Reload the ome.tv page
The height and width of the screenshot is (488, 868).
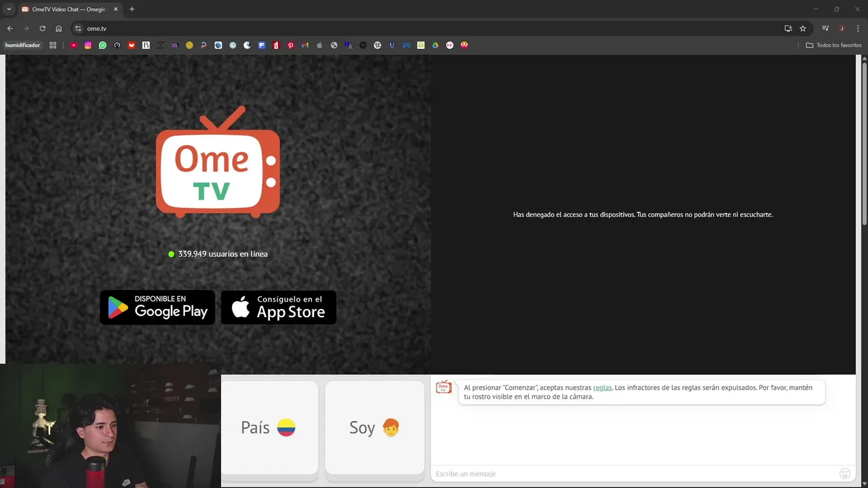(x=42, y=28)
